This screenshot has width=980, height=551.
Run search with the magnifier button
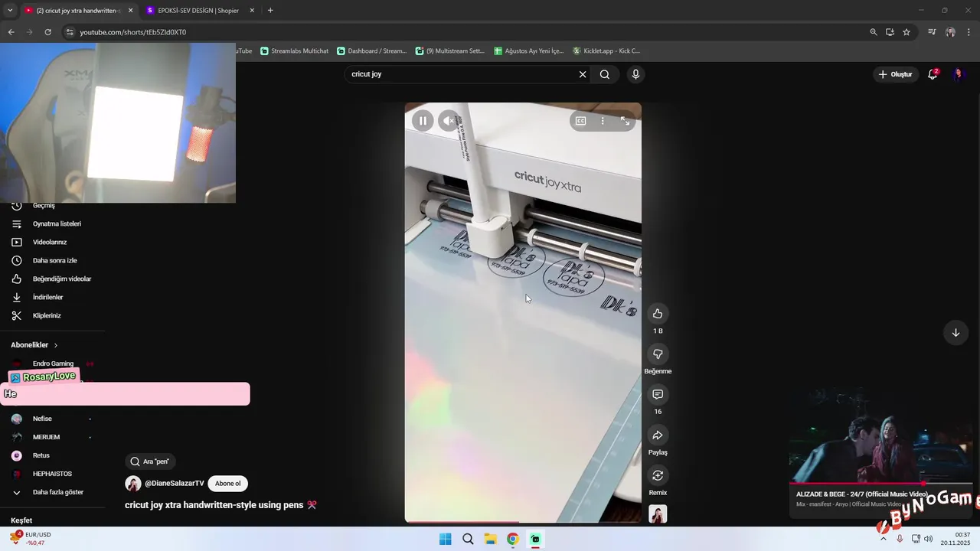pos(605,74)
